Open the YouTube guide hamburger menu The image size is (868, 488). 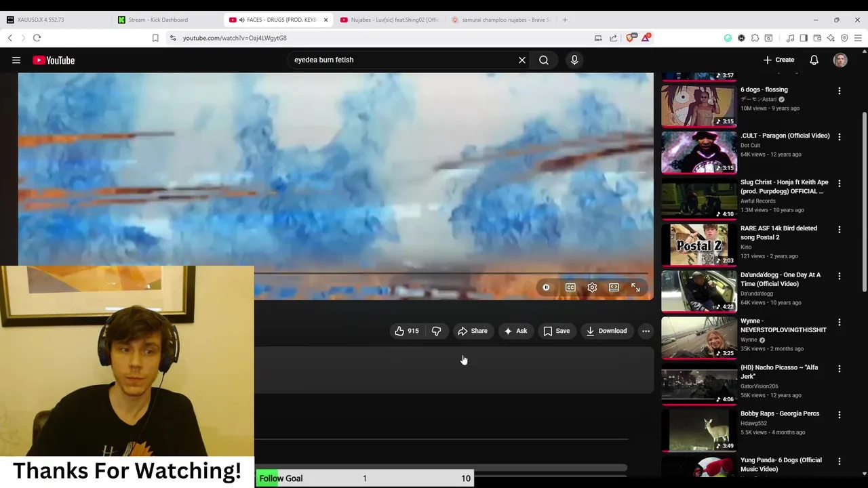[x=16, y=60]
